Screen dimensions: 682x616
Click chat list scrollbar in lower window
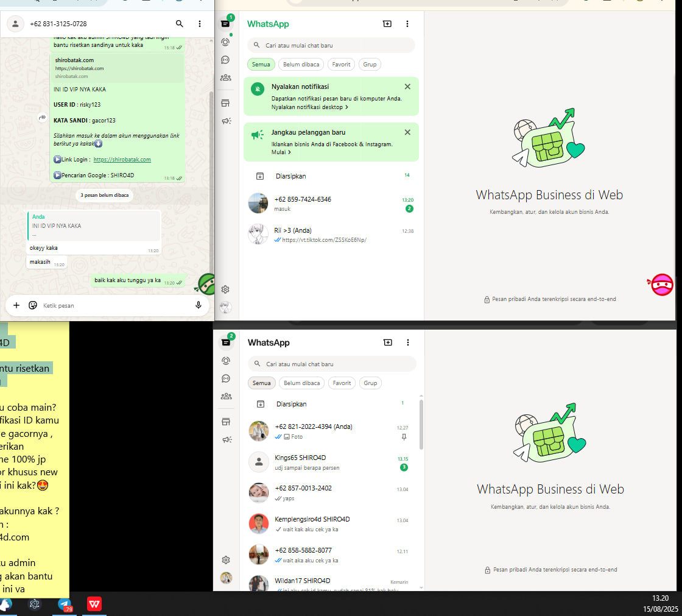[x=421, y=425]
